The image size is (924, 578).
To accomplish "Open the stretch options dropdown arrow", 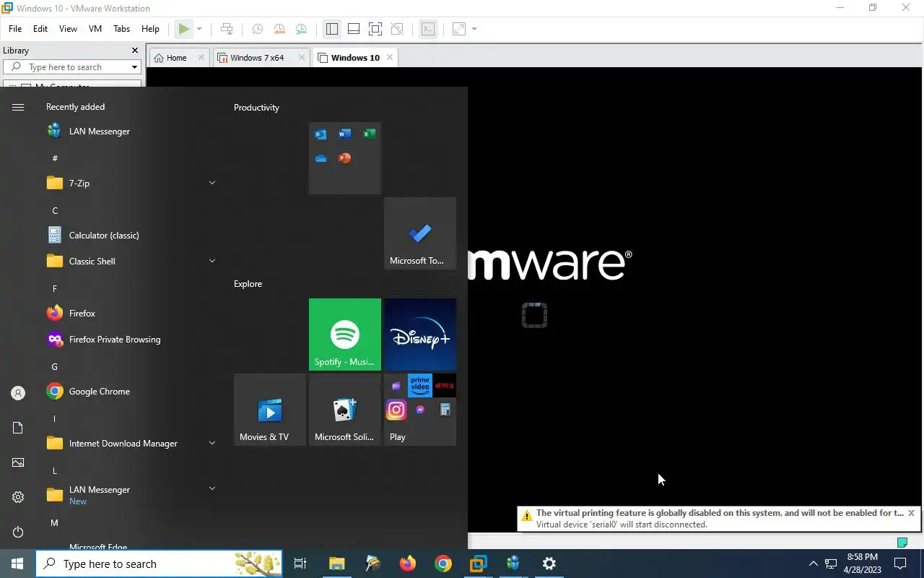I will tap(474, 29).
